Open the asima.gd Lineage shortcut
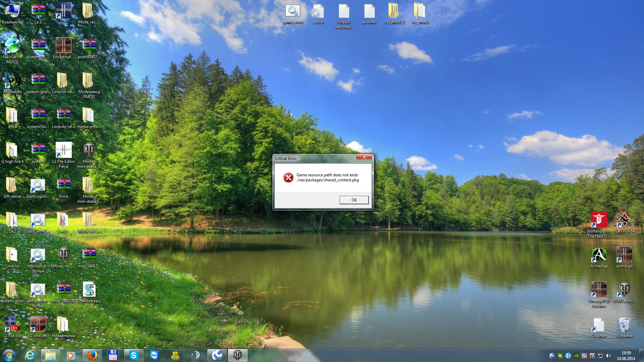Screen dimensions: 644x362 pyautogui.click(x=624, y=258)
